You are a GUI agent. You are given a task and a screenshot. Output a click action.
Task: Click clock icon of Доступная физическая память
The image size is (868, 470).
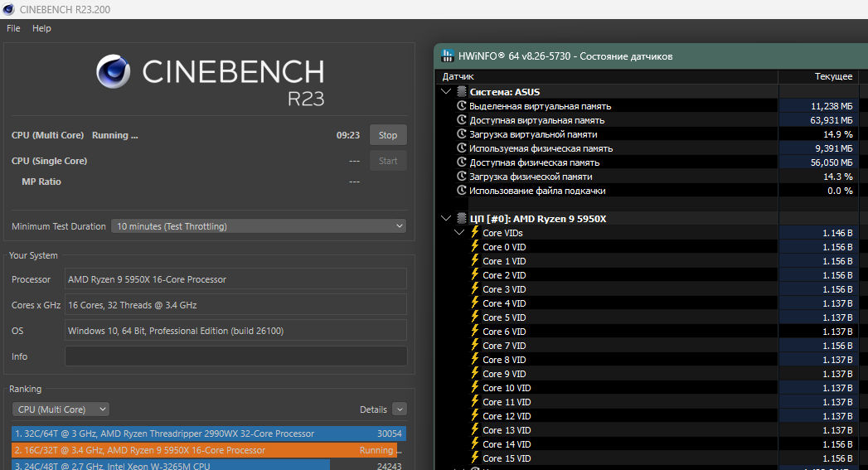point(462,162)
